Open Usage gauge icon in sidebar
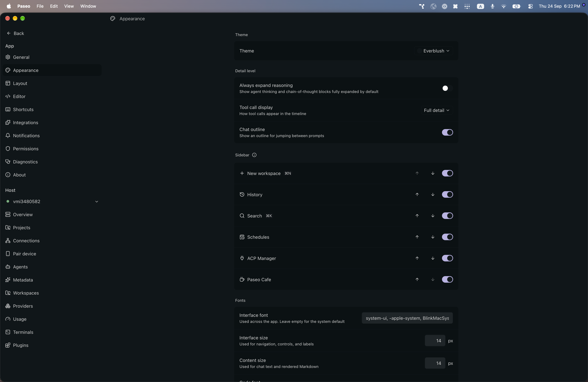 pos(8,319)
